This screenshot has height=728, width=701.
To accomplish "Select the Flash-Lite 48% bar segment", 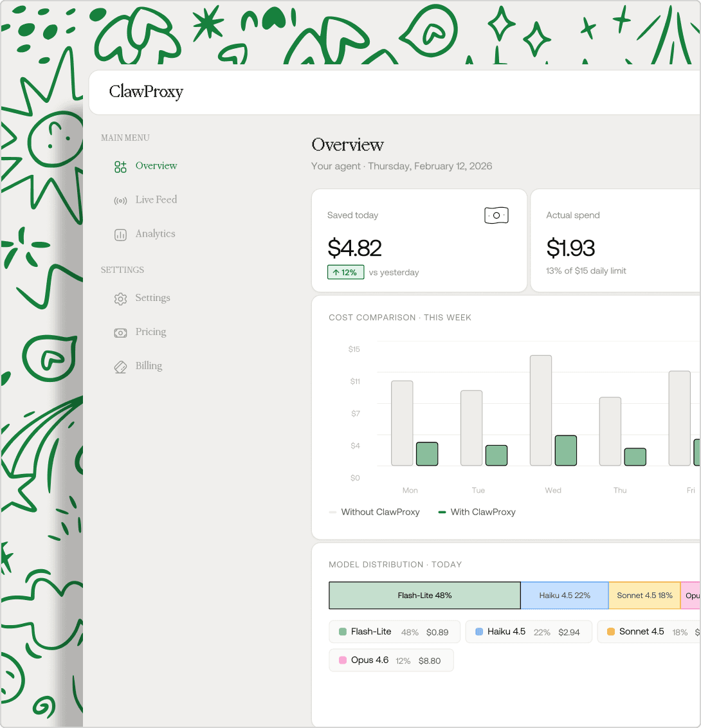I will [x=424, y=596].
